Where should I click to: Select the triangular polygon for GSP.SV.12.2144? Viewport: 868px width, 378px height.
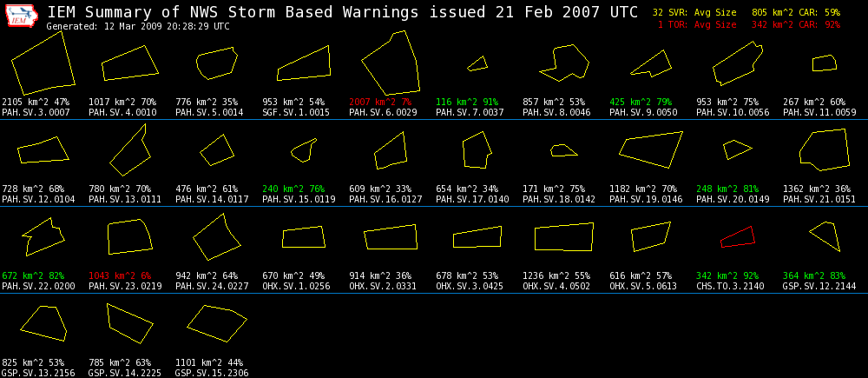pyautogui.click(x=826, y=235)
